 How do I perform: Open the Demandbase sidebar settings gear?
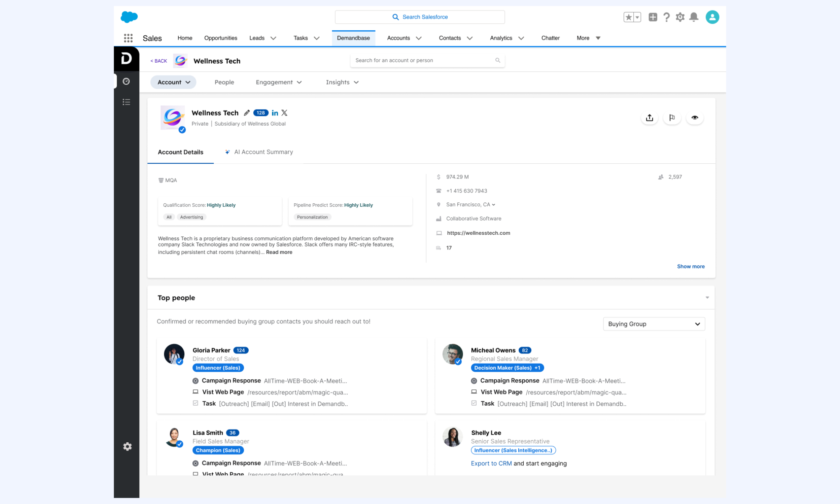point(127,446)
